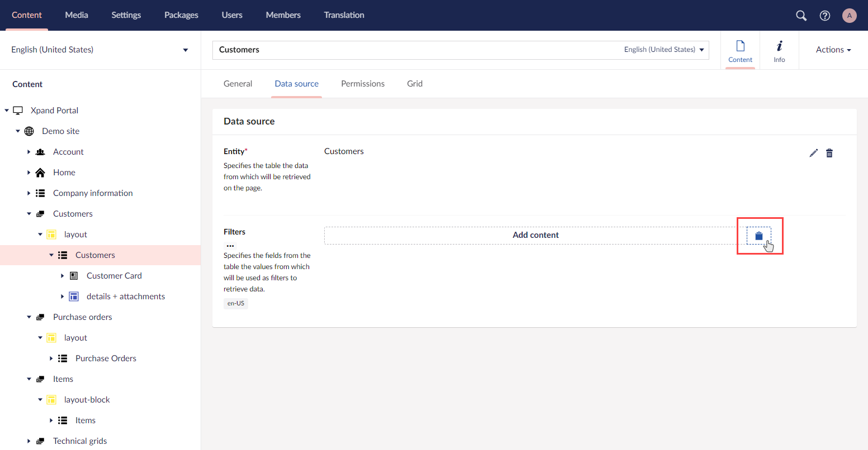Click the Add content button
Viewport: 868px width, 450px height.
(x=535, y=235)
